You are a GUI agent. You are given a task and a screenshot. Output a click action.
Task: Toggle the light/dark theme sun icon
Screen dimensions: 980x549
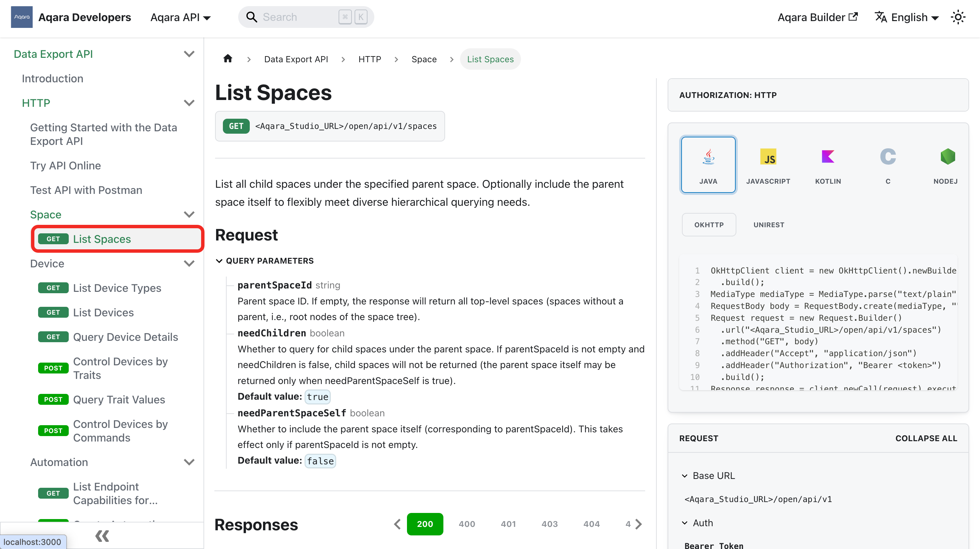[958, 17]
